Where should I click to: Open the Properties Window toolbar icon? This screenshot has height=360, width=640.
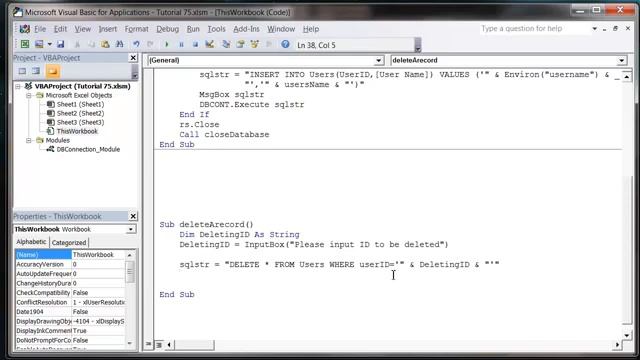pyautogui.click(x=240, y=44)
